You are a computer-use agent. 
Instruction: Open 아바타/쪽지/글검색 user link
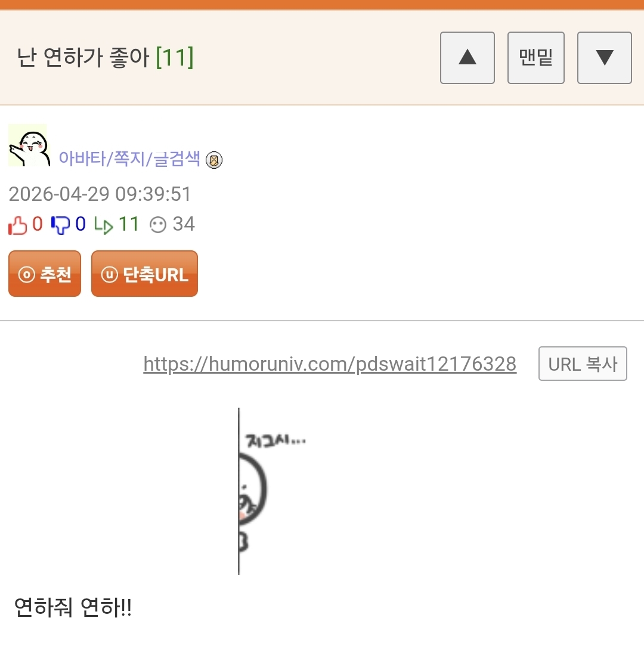click(129, 159)
